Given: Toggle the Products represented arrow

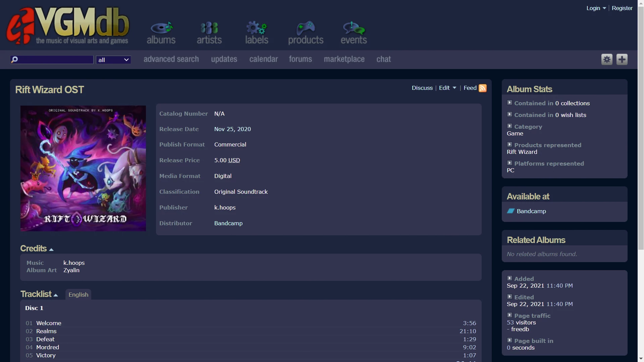Looking at the screenshot, I should coord(509,145).
